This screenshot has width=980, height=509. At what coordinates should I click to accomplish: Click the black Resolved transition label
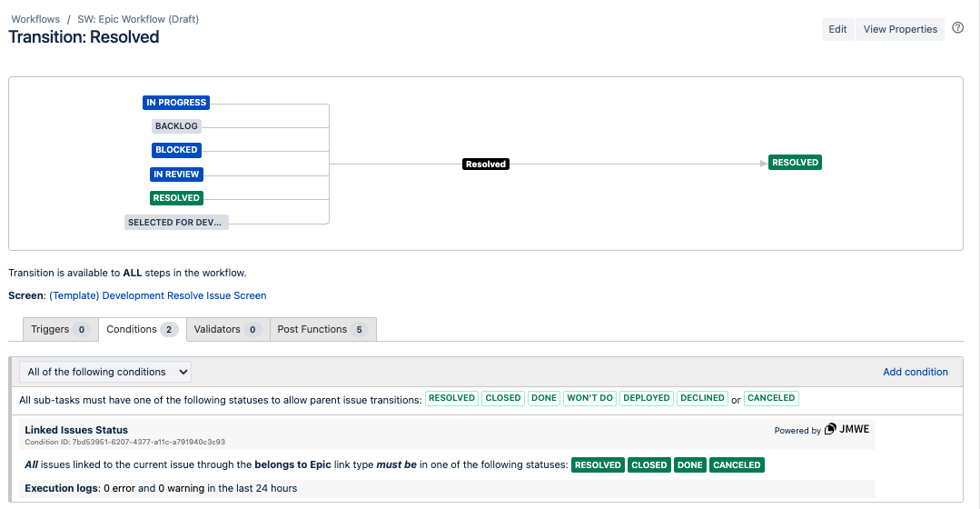click(486, 165)
